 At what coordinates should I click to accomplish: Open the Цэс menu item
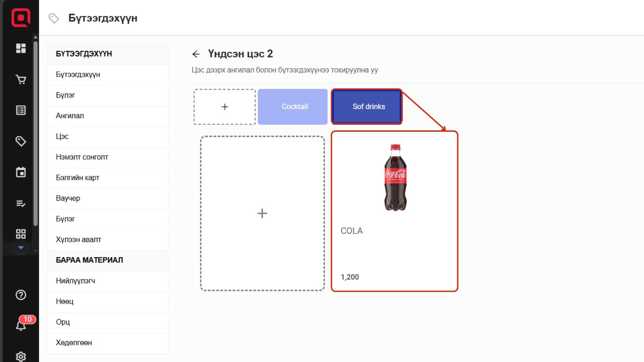coord(62,136)
